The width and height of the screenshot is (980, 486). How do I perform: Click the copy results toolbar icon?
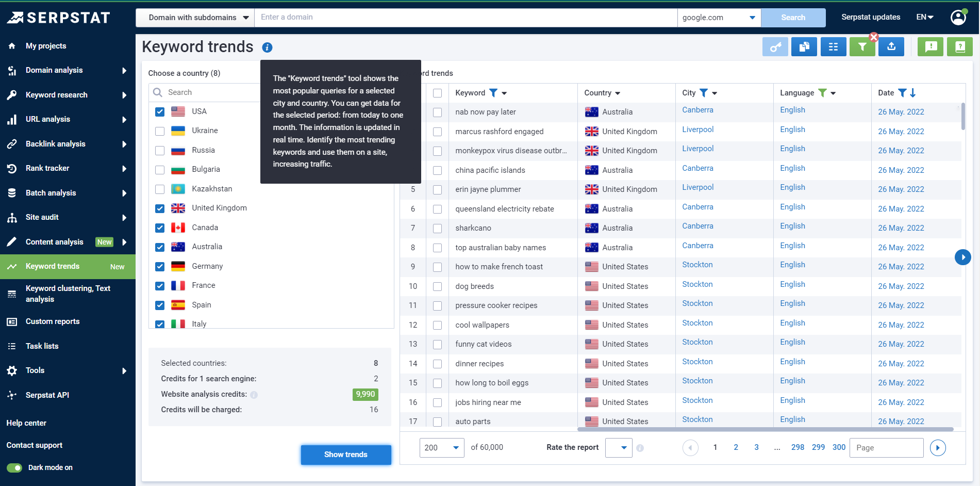pyautogui.click(x=804, y=46)
